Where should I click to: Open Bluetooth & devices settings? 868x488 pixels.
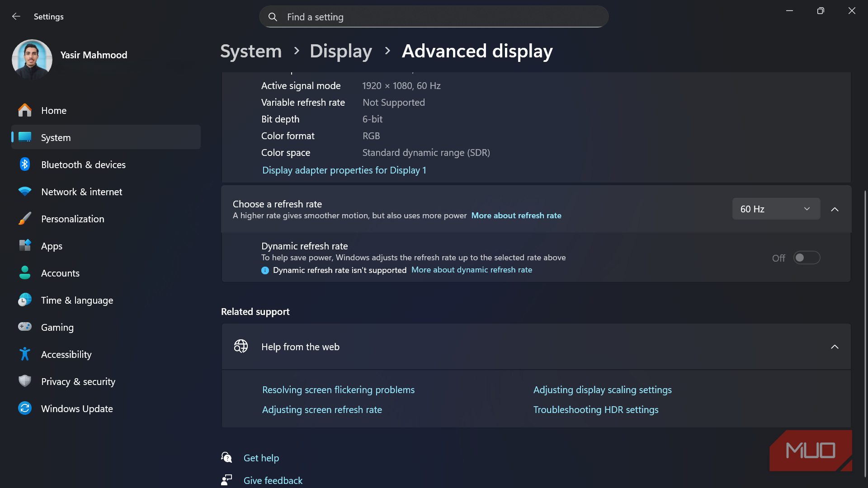click(106, 164)
